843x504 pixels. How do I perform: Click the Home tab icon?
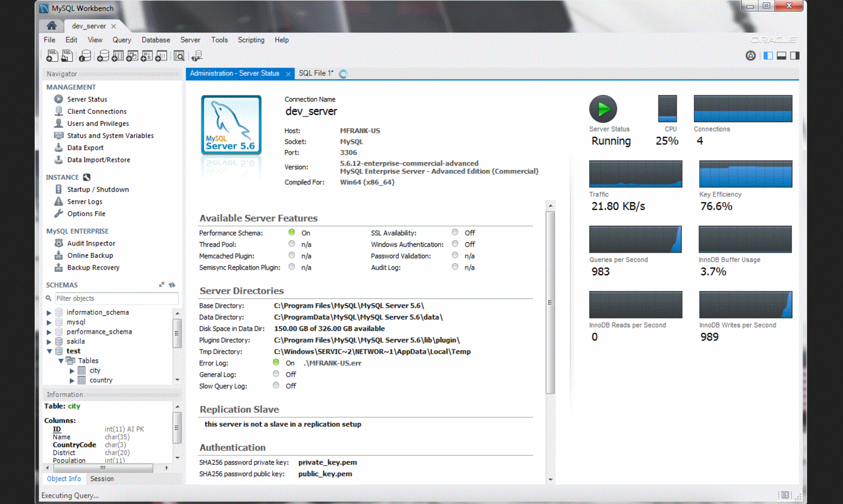[51, 26]
